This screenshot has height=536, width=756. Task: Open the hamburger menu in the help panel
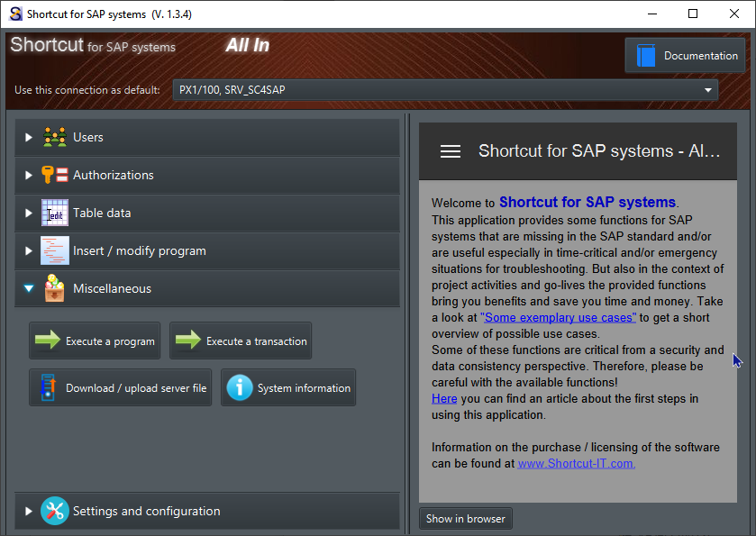tap(451, 151)
